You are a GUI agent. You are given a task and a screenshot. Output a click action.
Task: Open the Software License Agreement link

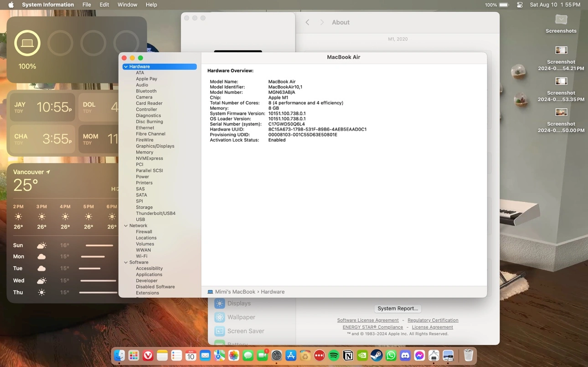coord(368,321)
